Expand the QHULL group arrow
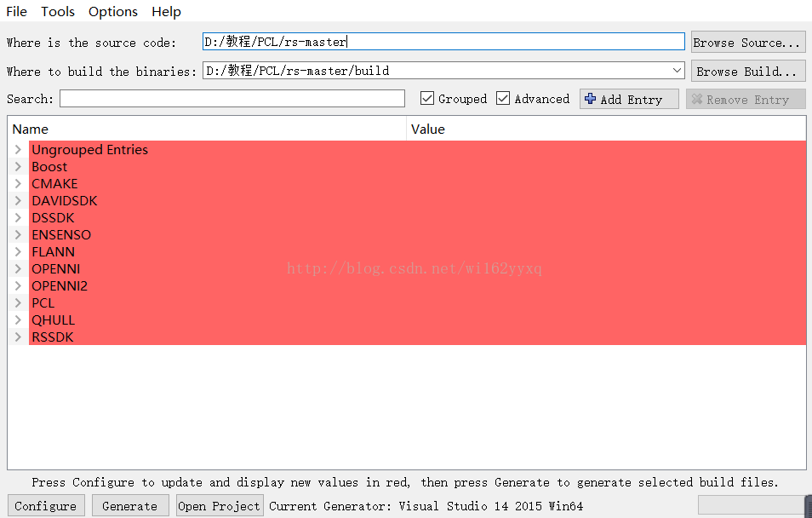 pos(18,320)
